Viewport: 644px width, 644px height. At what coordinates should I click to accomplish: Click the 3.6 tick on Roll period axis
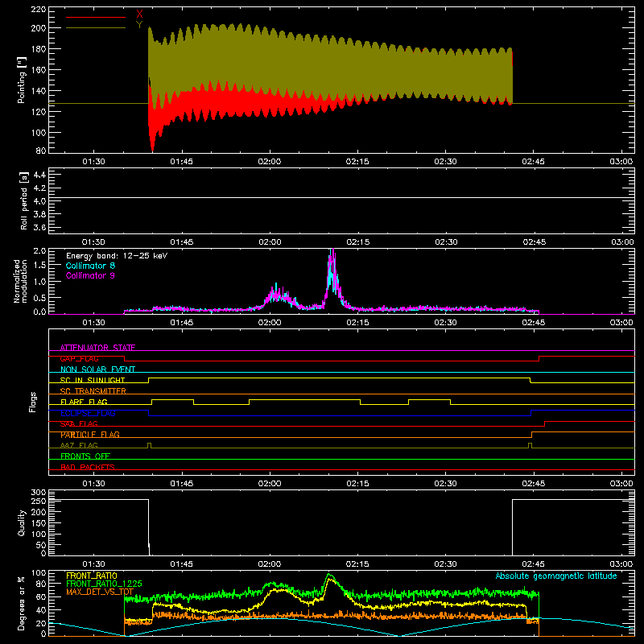(x=39, y=227)
